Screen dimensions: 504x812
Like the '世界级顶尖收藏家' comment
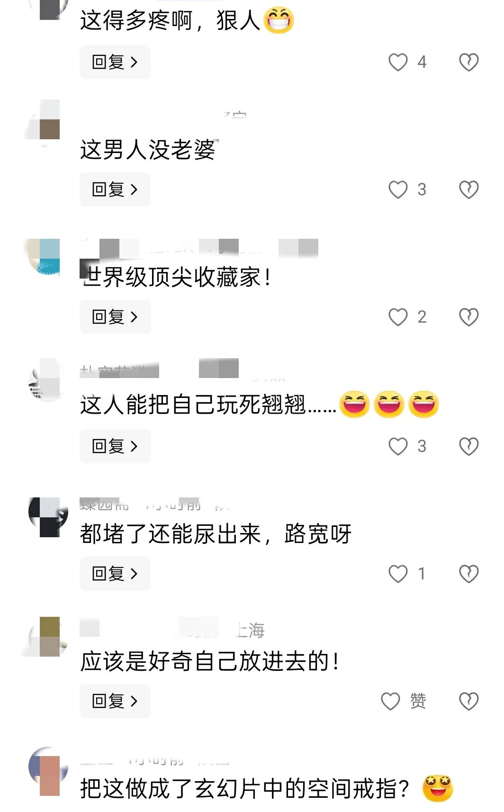tap(398, 317)
